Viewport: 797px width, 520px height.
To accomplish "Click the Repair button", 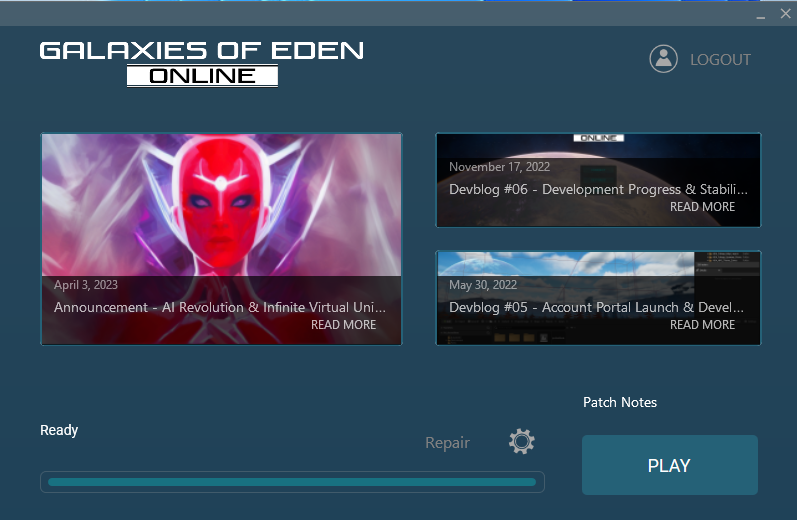I will click(x=447, y=442).
